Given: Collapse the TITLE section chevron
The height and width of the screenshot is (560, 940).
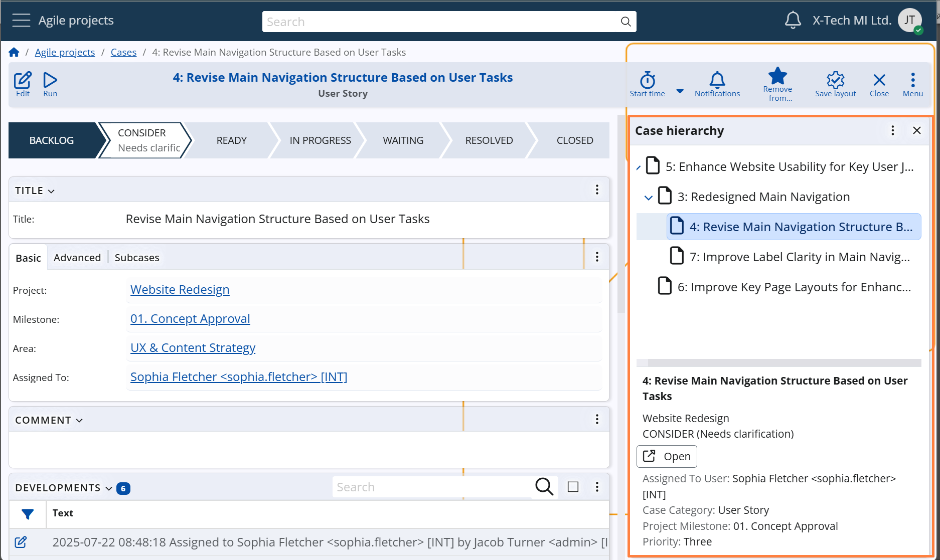Looking at the screenshot, I should click(x=51, y=191).
